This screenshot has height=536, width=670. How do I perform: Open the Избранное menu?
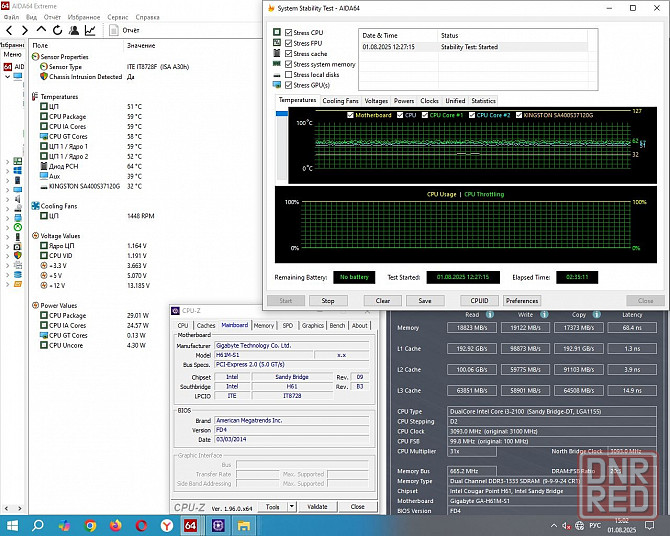coord(84,17)
